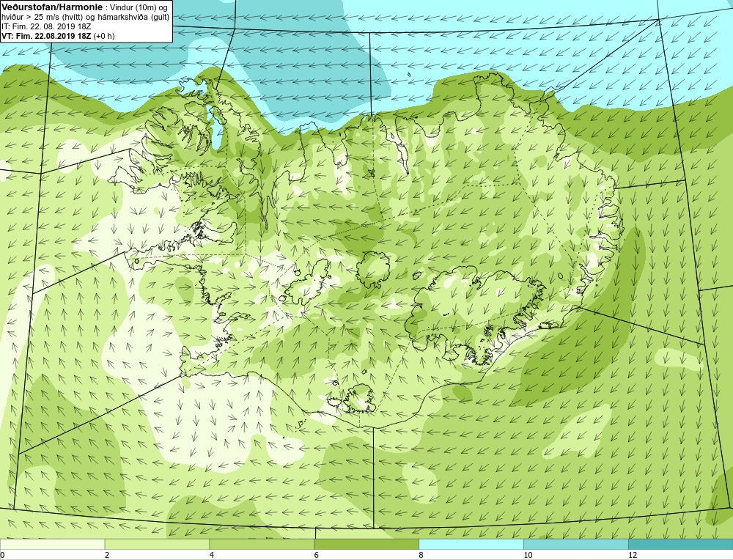The width and height of the screenshot is (733, 560).
Task: Click inside the round Hofsjökull glacier outline
Action: click(x=373, y=270)
